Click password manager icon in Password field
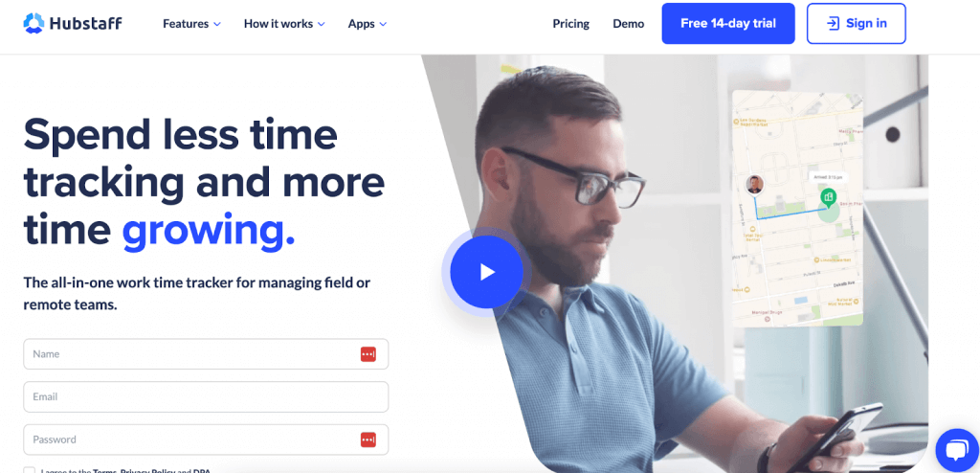Screen dimensions: 980x473 [368, 439]
